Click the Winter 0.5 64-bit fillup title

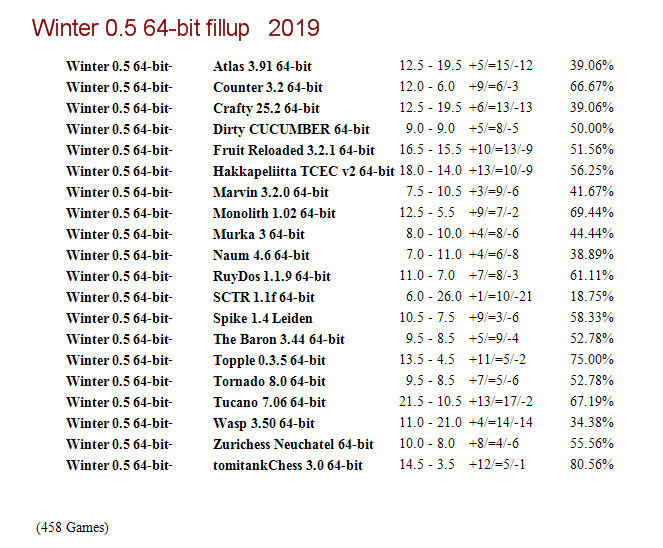click(x=175, y=29)
